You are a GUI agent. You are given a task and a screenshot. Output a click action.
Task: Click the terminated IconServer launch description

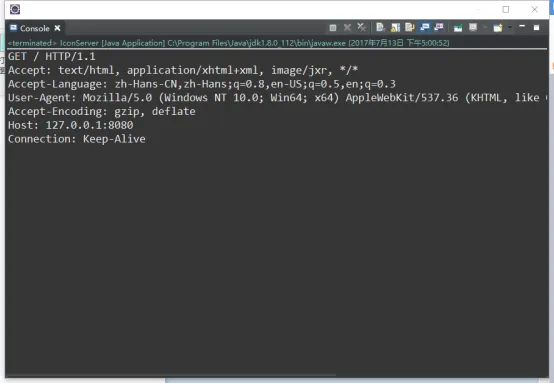pyautogui.click(x=229, y=43)
